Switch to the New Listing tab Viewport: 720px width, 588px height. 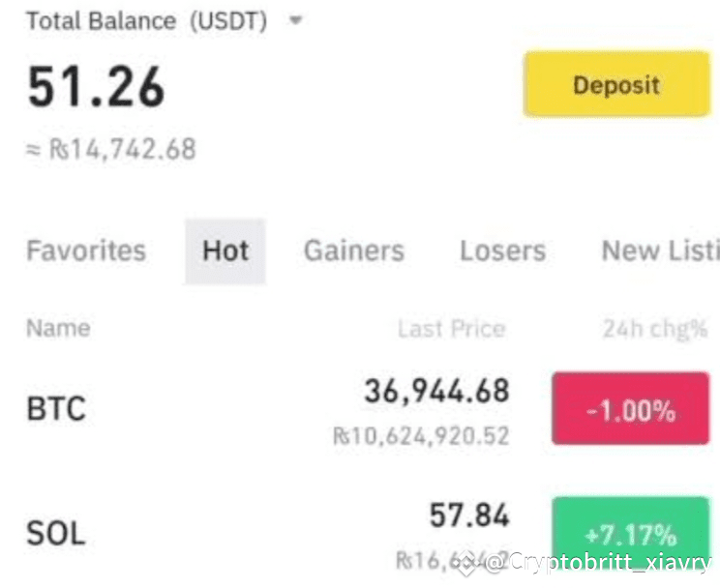point(660,250)
